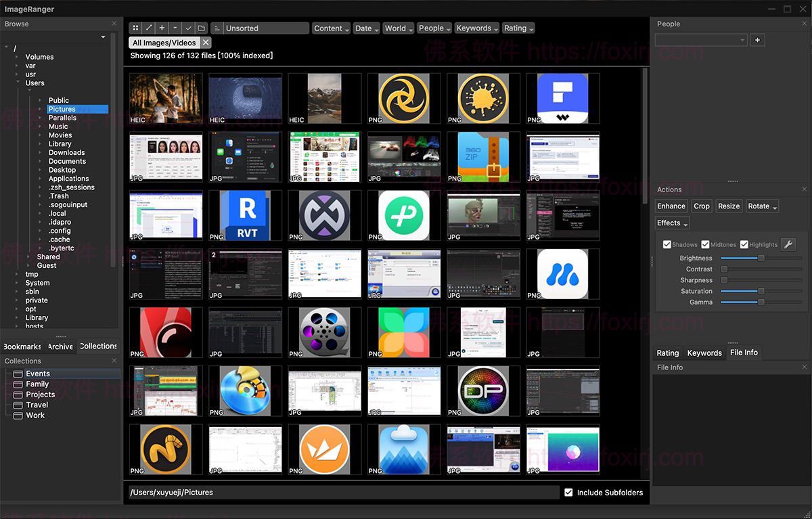Click the plus icon to increase thumbnail size
Screen dimensions: 812x519
(162, 28)
